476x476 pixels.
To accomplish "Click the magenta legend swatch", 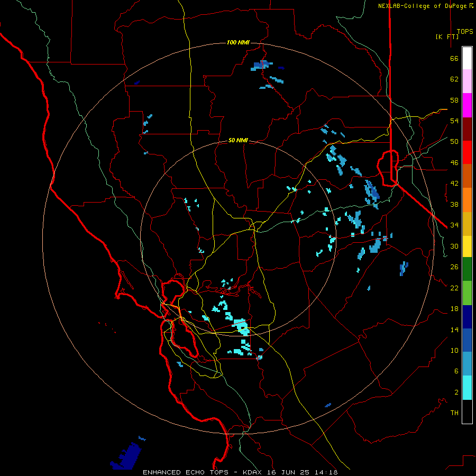I will [467, 105].
